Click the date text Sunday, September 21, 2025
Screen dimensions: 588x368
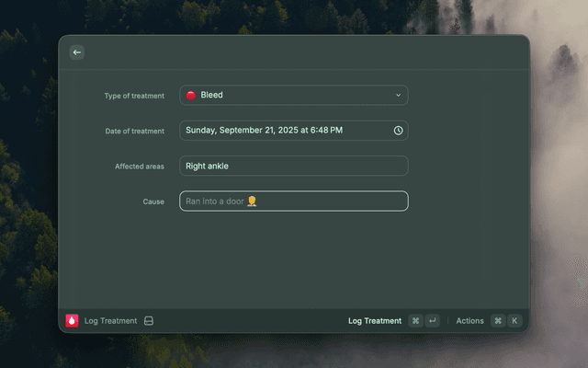pos(264,131)
